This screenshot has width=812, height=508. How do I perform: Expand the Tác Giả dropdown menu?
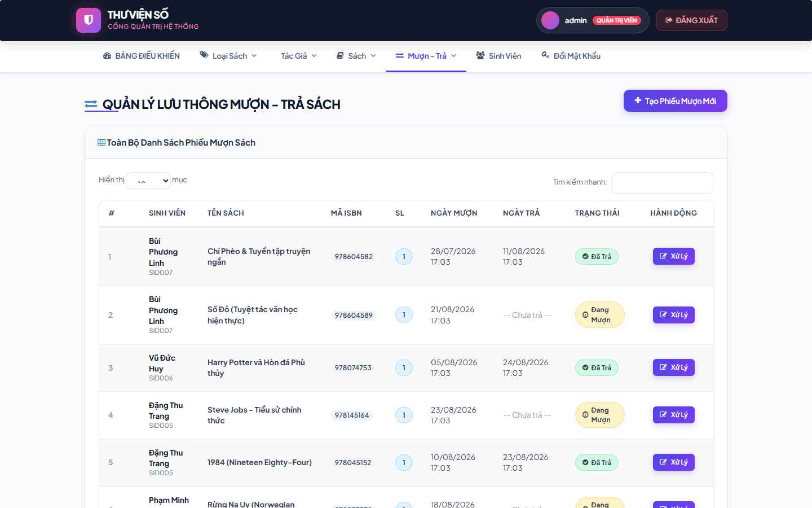[299, 56]
